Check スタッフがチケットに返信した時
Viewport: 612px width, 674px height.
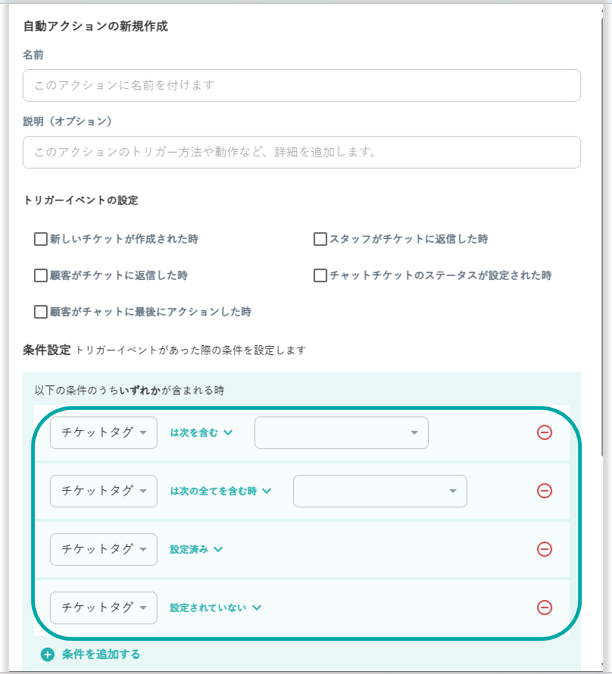[x=321, y=240]
